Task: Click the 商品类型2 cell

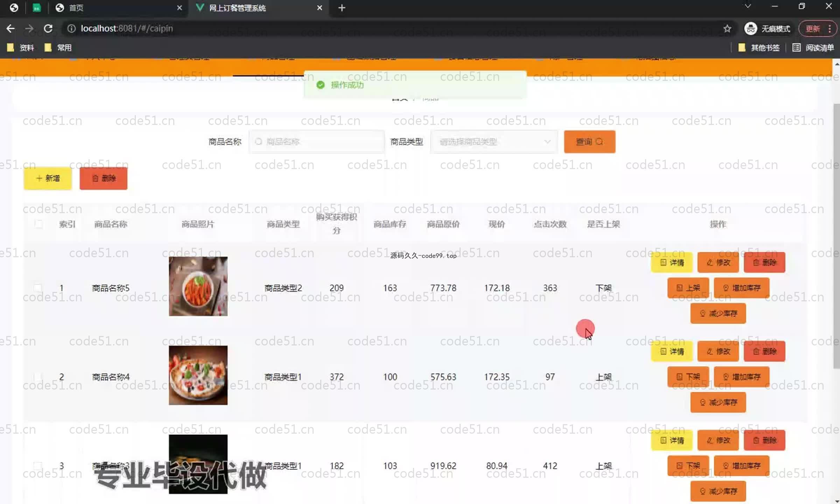Action: pos(283,288)
